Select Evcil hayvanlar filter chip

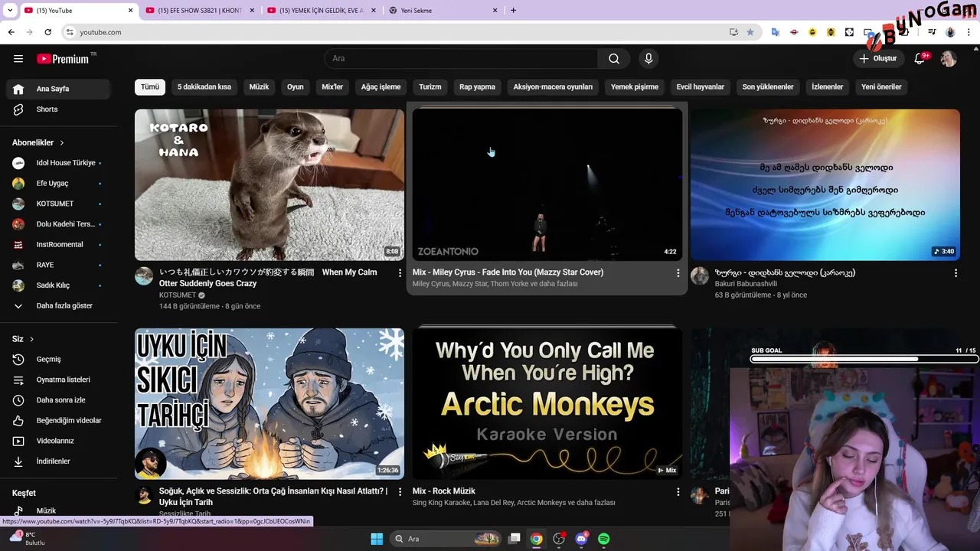tap(701, 87)
